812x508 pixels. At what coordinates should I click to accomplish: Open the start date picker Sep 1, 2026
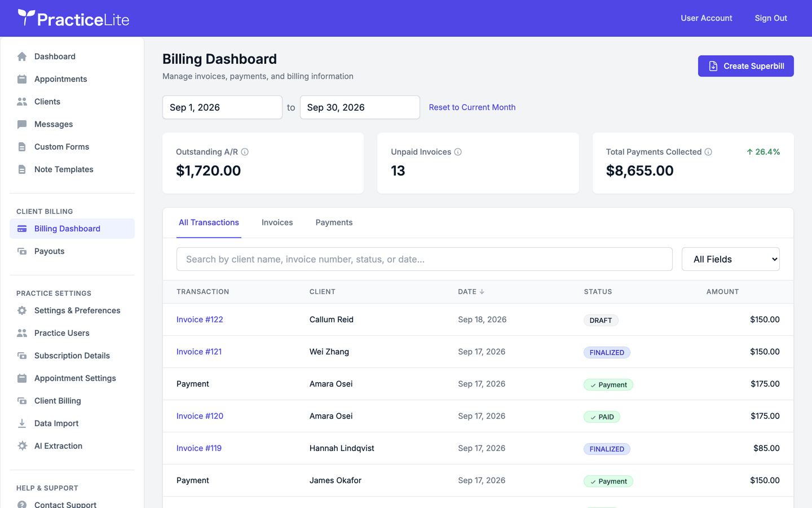point(222,107)
